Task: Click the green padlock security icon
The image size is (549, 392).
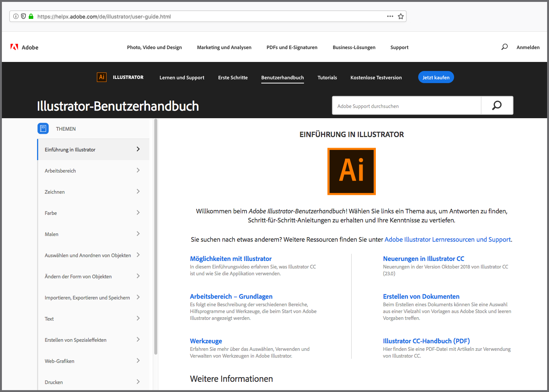Action: 31,16
